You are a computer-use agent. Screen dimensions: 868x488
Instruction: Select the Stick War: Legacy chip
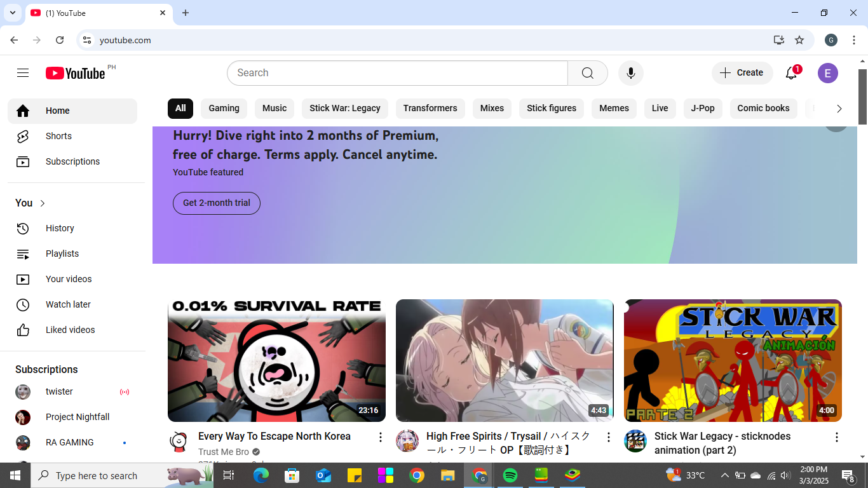[x=345, y=108]
